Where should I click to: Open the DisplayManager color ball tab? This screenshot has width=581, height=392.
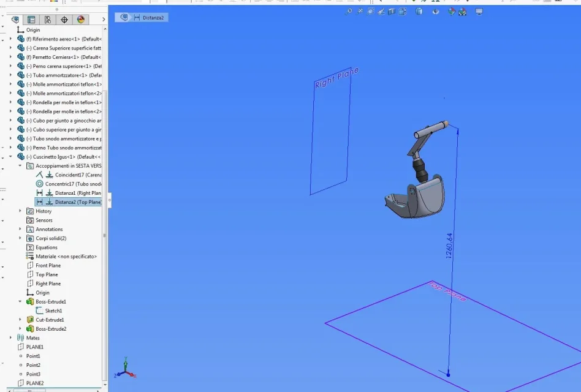coord(80,19)
